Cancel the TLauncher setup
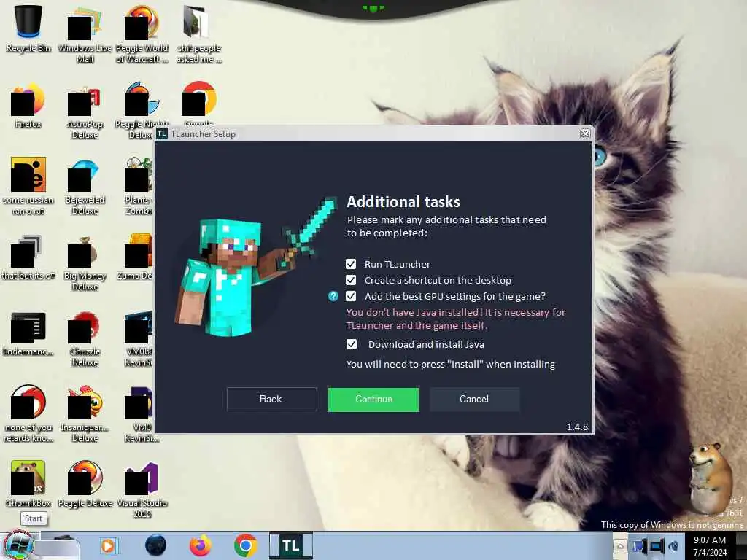Screen dimensions: 747x560 pos(474,399)
